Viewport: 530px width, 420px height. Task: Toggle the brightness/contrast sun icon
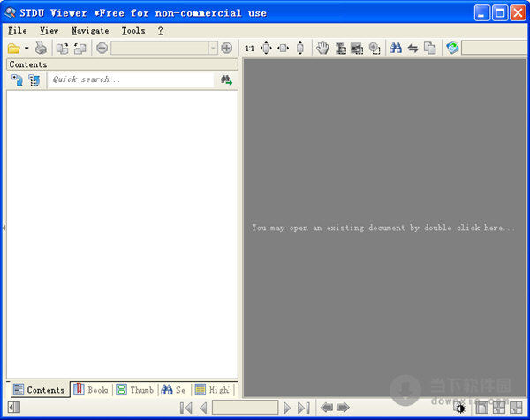pyautogui.click(x=459, y=408)
